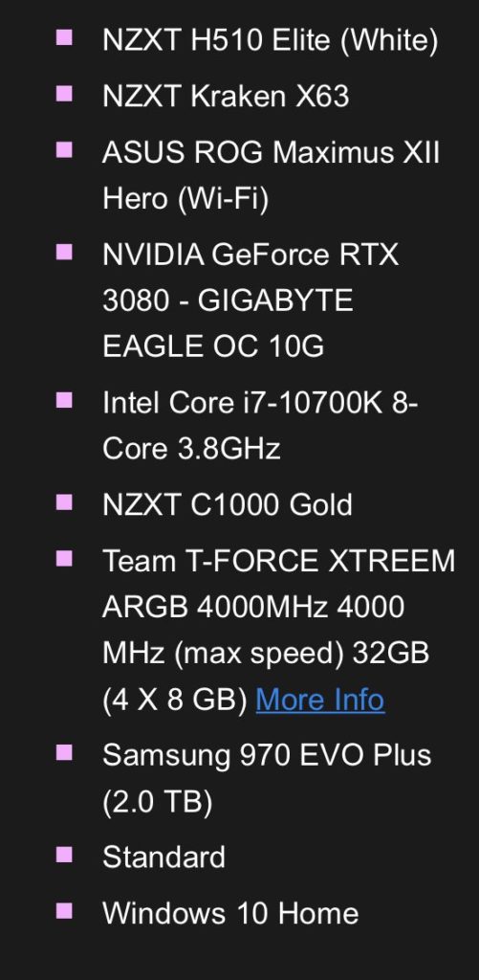Select the NZXT Kraken X63 entry
479x980 pixels.
point(226,97)
